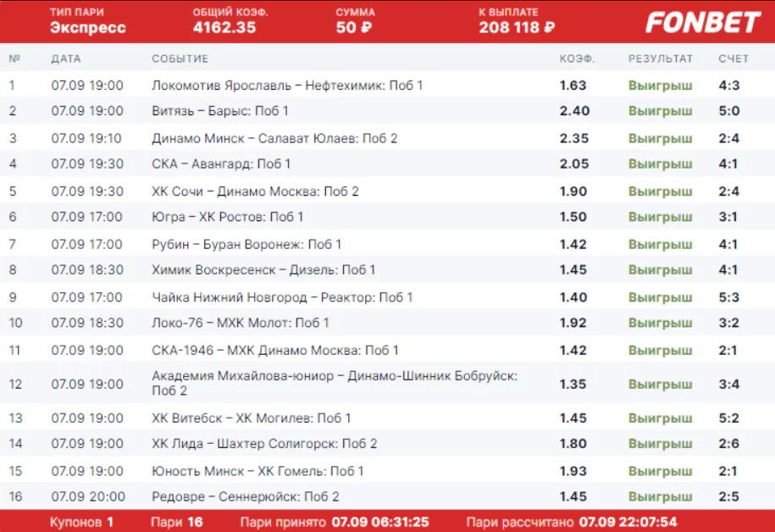Click the Выигрыш result for Редовре – Сеннерюйск

tap(661, 496)
